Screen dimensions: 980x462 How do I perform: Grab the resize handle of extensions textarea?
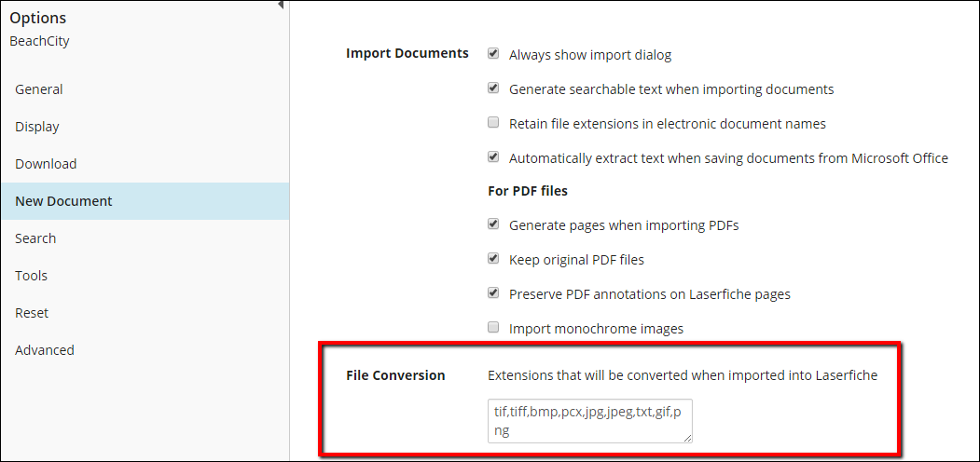coord(688,439)
